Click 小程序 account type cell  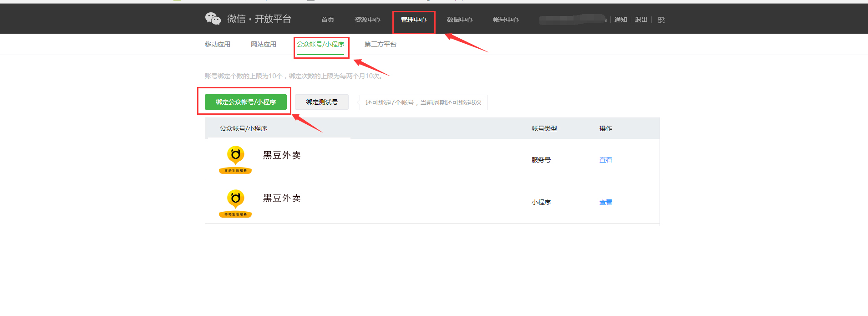point(541,202)
